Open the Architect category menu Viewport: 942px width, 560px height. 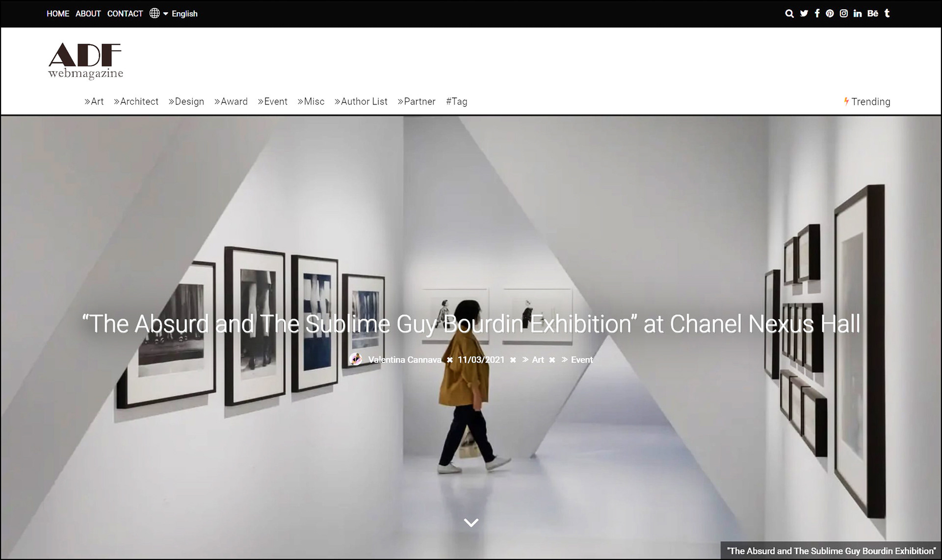point(136,102)
